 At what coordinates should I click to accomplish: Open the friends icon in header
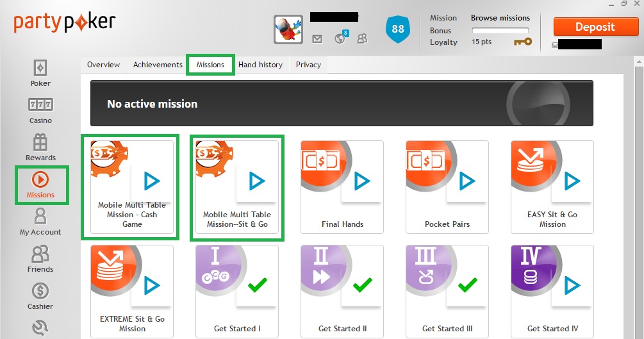(362, 38)
